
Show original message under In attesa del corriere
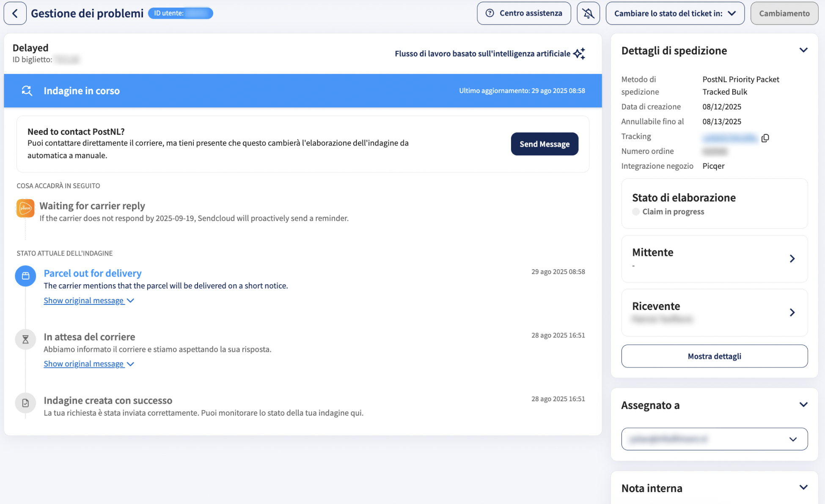(x=89, y=364)
